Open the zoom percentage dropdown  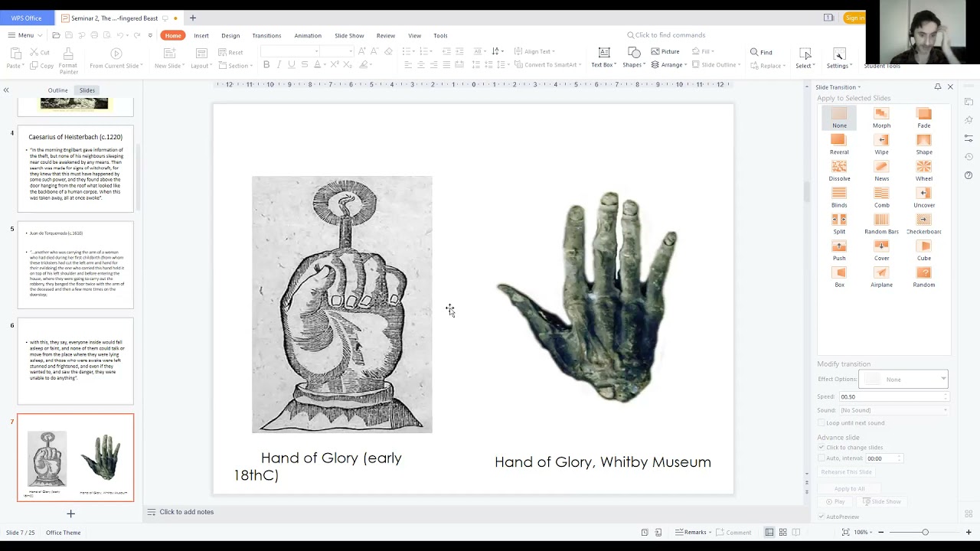tap(862, 532)
